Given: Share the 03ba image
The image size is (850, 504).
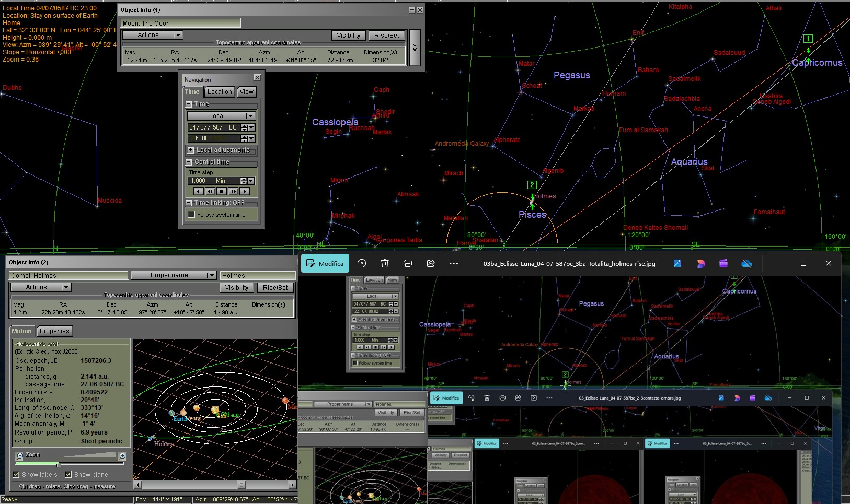Looking at the screenshot, I should click(x=431, y=264).
